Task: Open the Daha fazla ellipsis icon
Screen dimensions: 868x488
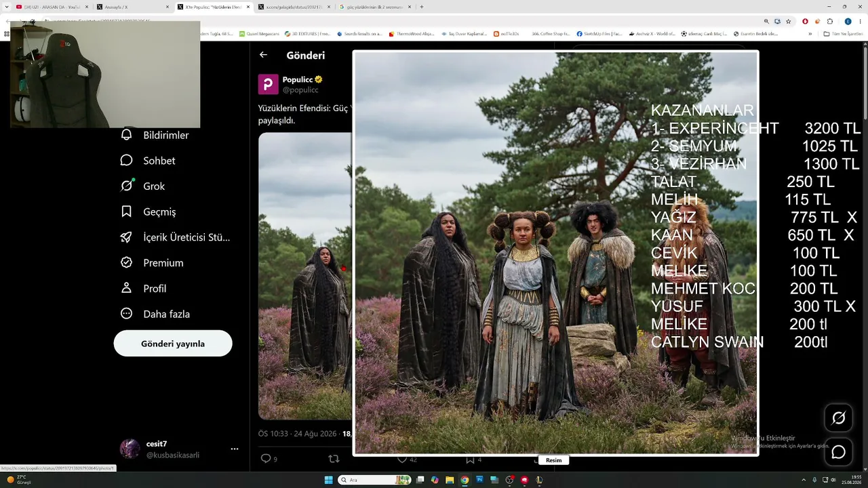Action: tap(126, 314)
